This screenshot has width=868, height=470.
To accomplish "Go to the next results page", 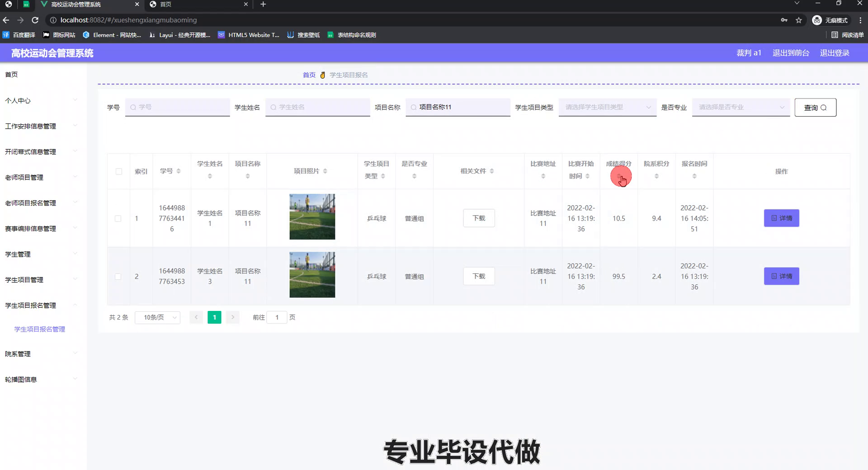I will (x=233, y=317).
